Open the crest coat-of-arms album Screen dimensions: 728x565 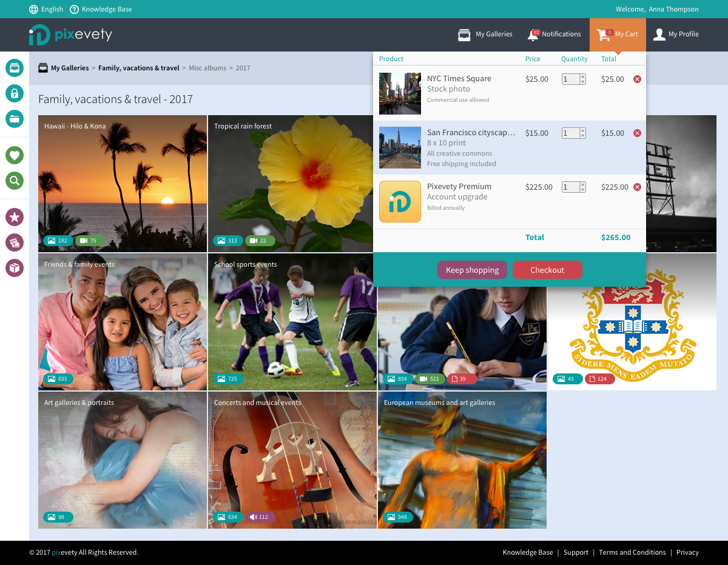pos(632,330)
